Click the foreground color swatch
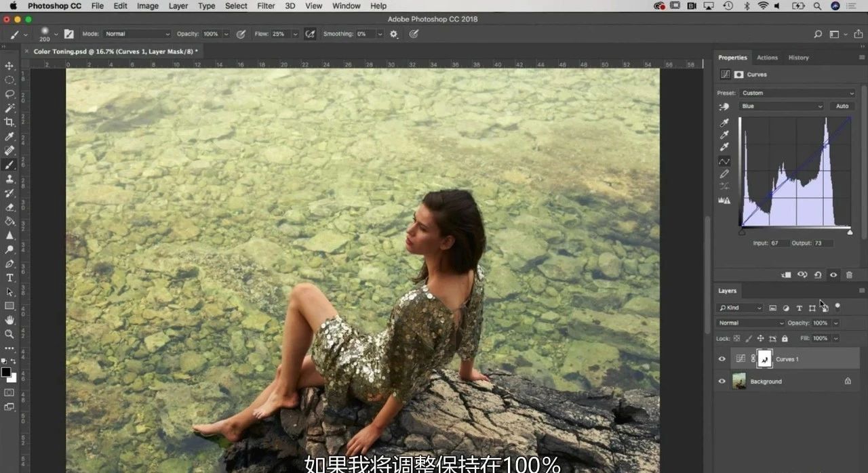Screen dimensions: 868x473 [6, 372]
